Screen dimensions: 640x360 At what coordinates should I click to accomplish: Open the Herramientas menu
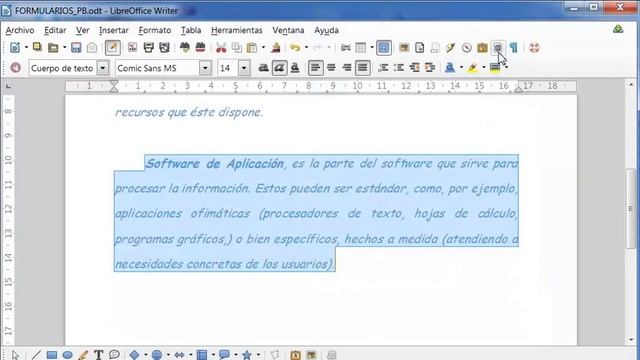point(237,30)
